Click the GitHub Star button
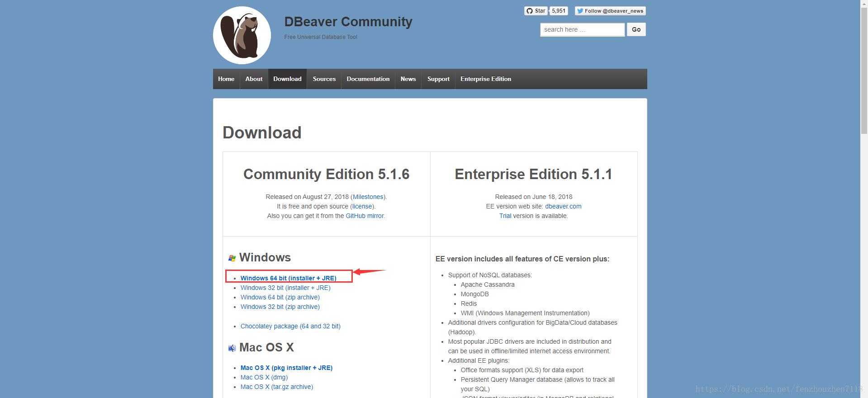Screen dimensions: 868x398 (536, 11)
